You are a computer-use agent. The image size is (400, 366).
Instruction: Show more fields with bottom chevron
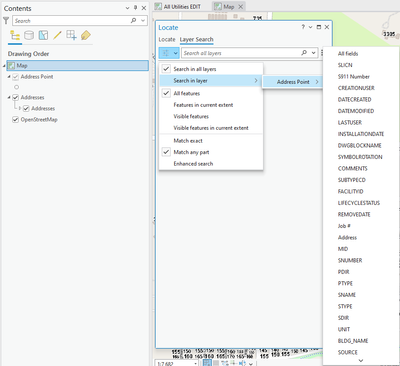(361, 360)
